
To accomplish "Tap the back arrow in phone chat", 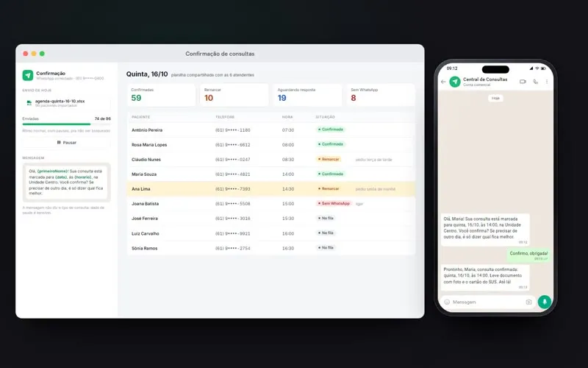I will tap(444, 82).
